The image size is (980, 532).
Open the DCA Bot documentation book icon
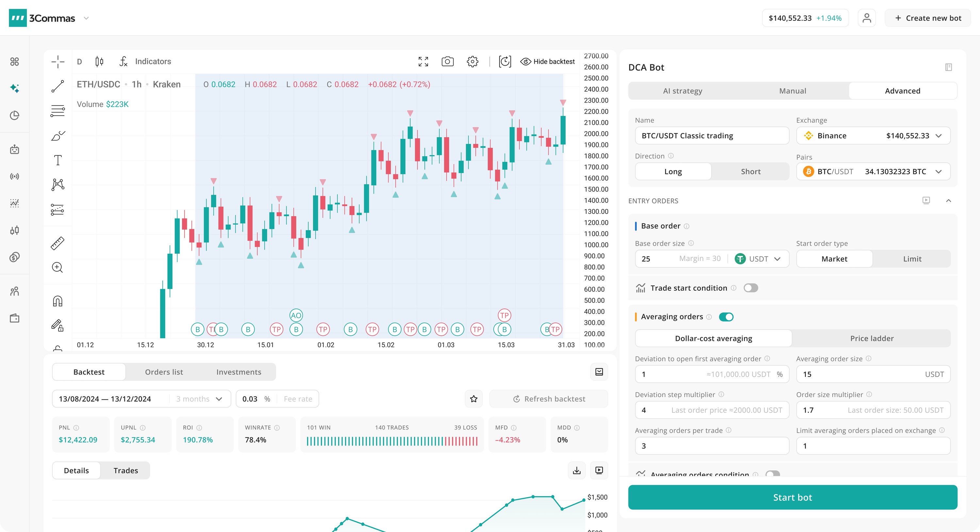coord(949,67)
